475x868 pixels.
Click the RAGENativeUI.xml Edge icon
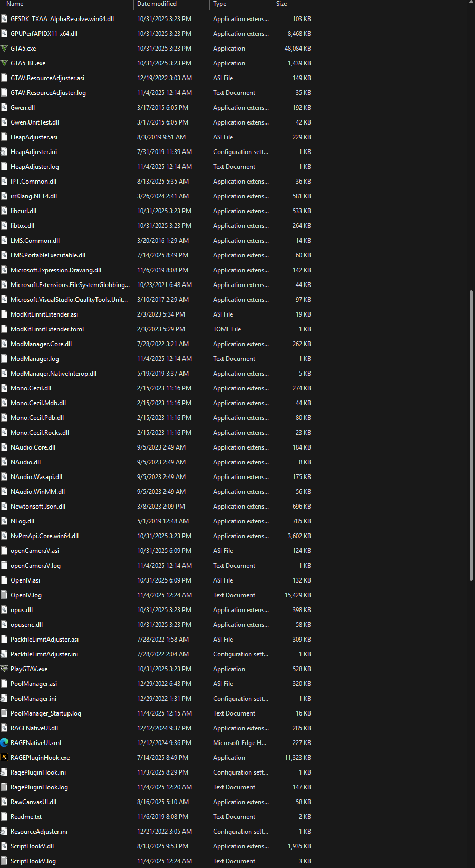4,743
